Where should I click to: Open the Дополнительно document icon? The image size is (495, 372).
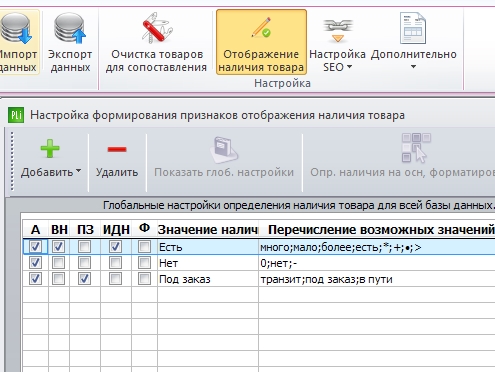(413, 28)
